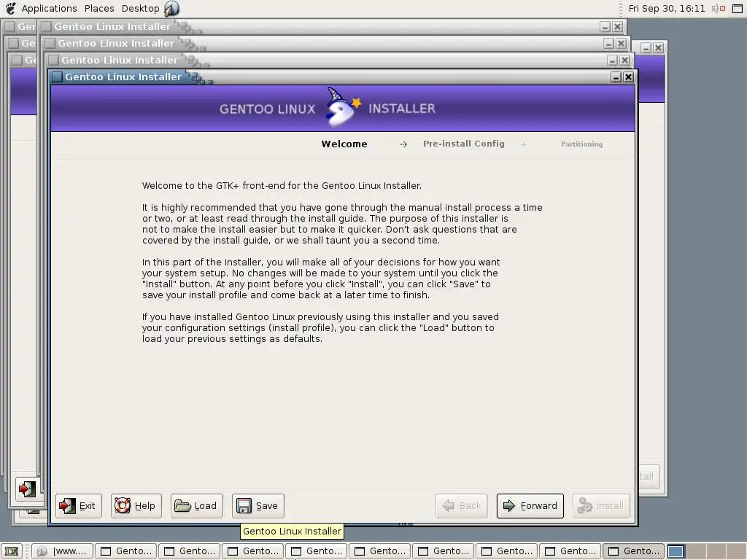Click the pressed active Gento... taskbar entry
Image resolution: width=747 pixels, height=560 pixels.
point(634,551)
